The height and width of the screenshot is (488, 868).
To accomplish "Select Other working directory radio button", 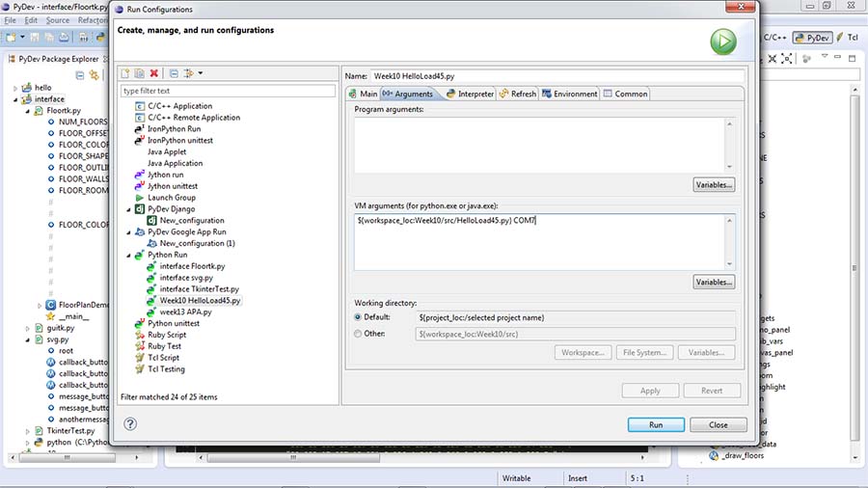I will tap(358, 334).
